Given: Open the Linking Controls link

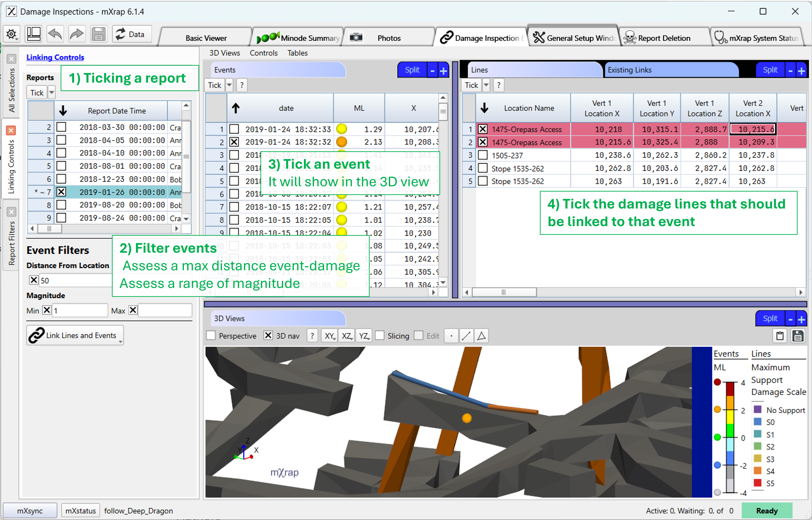Looking at the screenshot, I should coord(55,57).
